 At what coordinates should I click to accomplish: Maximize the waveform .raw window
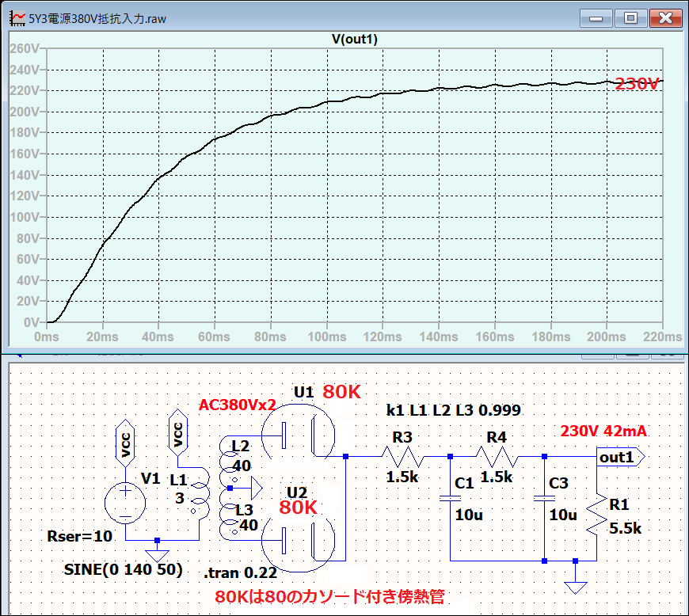pos(630,17)
